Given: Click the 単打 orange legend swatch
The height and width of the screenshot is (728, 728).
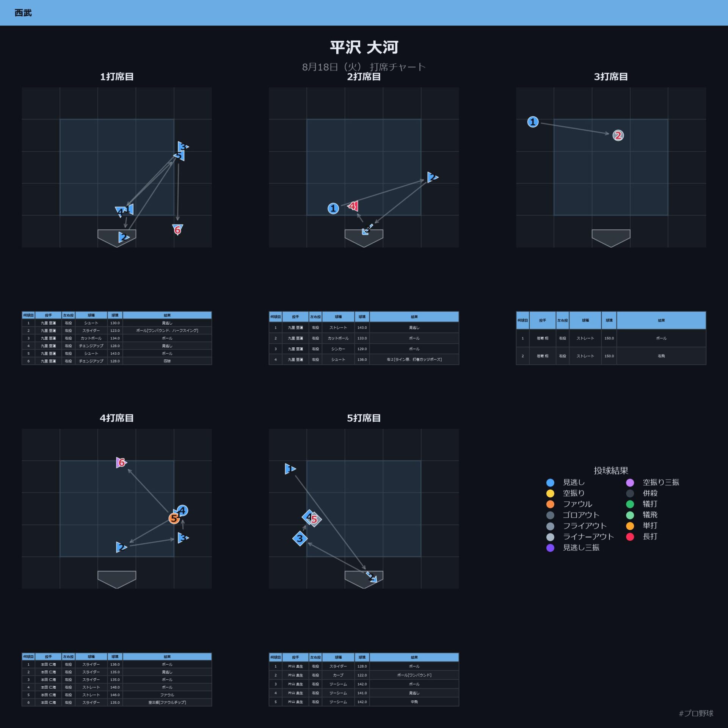Looking at the screenshot, I should [x=630, y=526].
